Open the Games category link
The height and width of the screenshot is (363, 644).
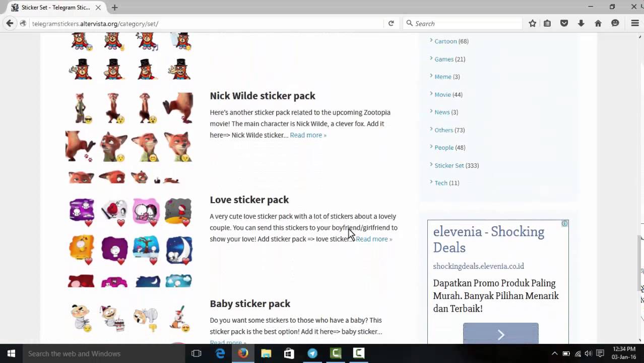pyautogui.click(x=444, y=59)
